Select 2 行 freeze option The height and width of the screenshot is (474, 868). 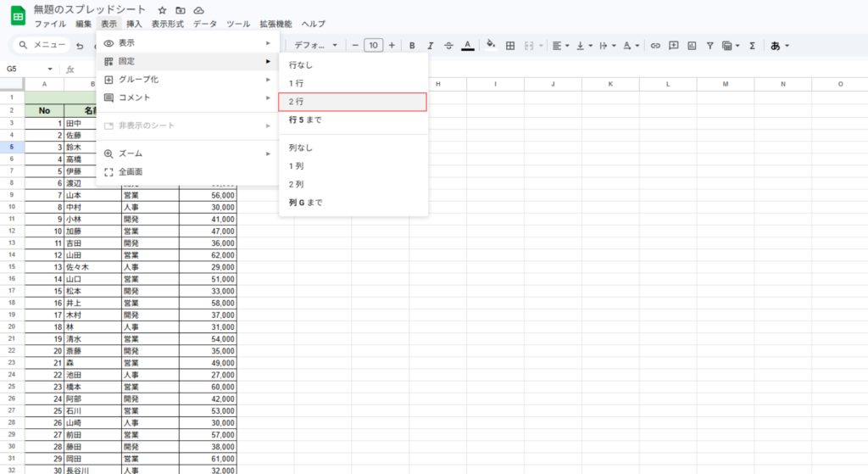tap(352, 102)
